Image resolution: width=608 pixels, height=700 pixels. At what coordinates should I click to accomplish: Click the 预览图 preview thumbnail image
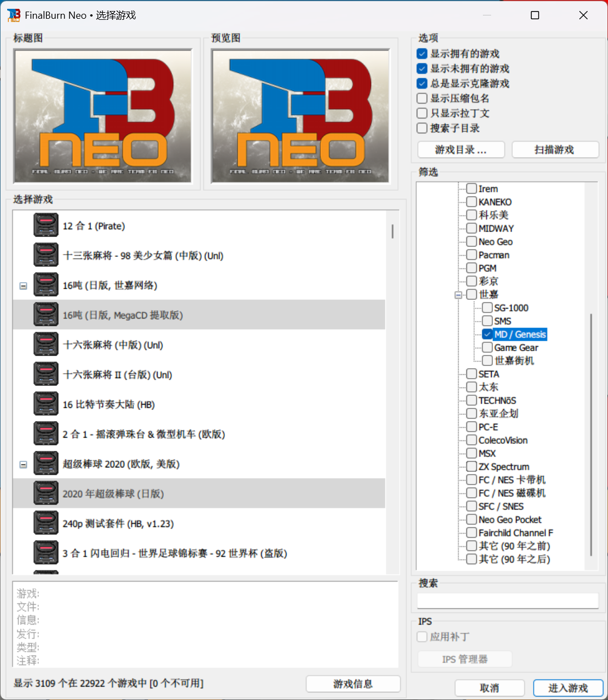pyautogui.click(x=300, y=116)
